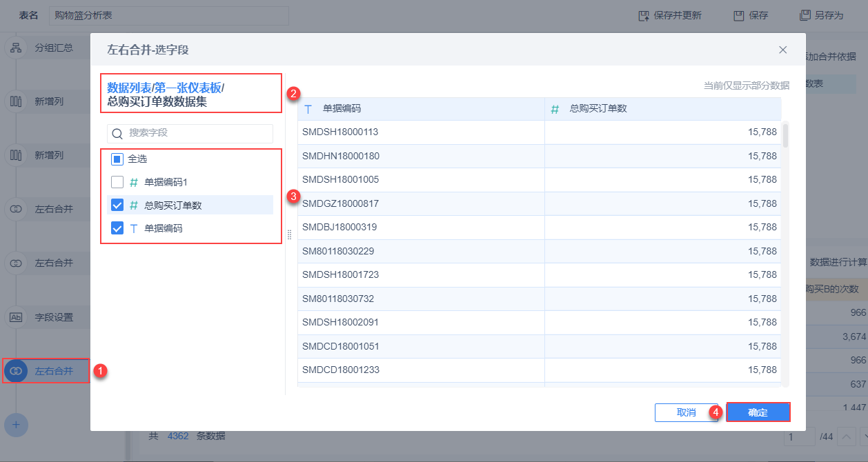This screenshot has height=462, width=868.
Task: Click the 总购买订单数 column header
Action: pyautogui.click(x=598, y=109)
